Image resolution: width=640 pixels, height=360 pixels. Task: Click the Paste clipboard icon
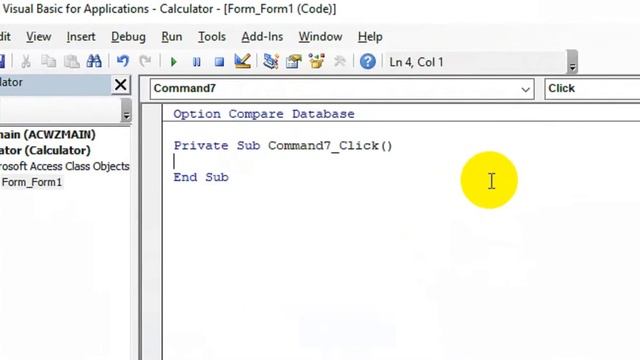click(71, 62)
